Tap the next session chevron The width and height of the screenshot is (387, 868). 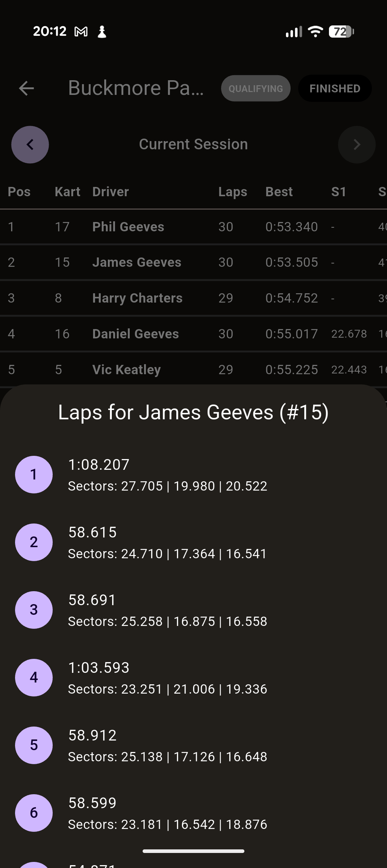[357, 145]
